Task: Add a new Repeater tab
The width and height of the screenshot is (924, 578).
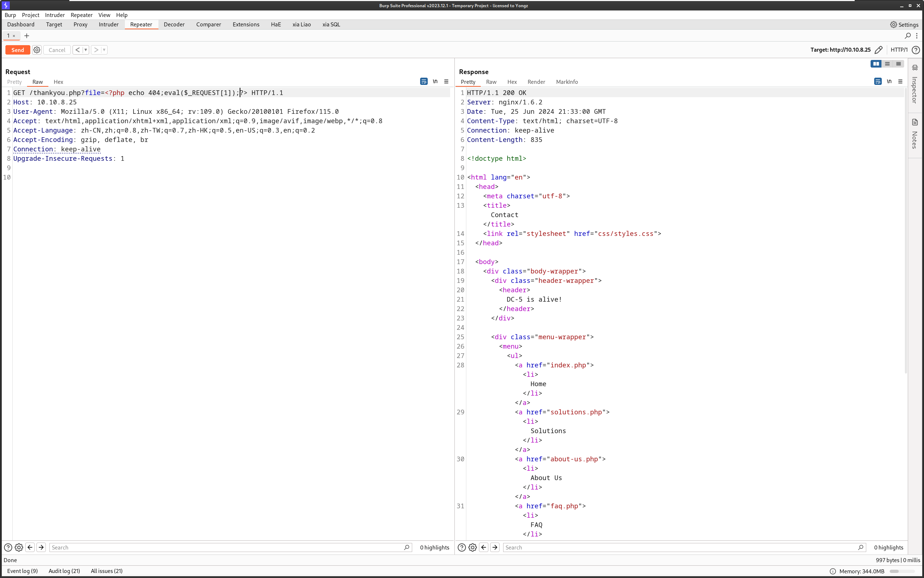Action: (27, 36)
